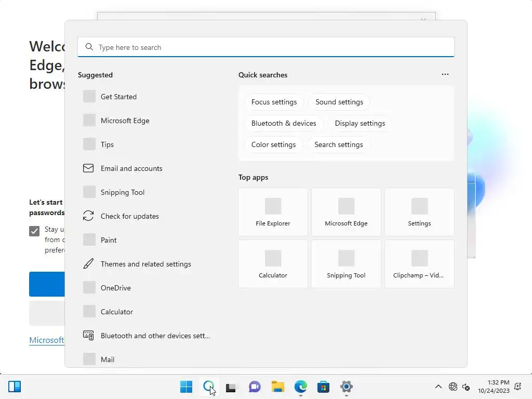Click the Type here to search field
Viewport: 532px width, 399px height.
tap(265, 47)
